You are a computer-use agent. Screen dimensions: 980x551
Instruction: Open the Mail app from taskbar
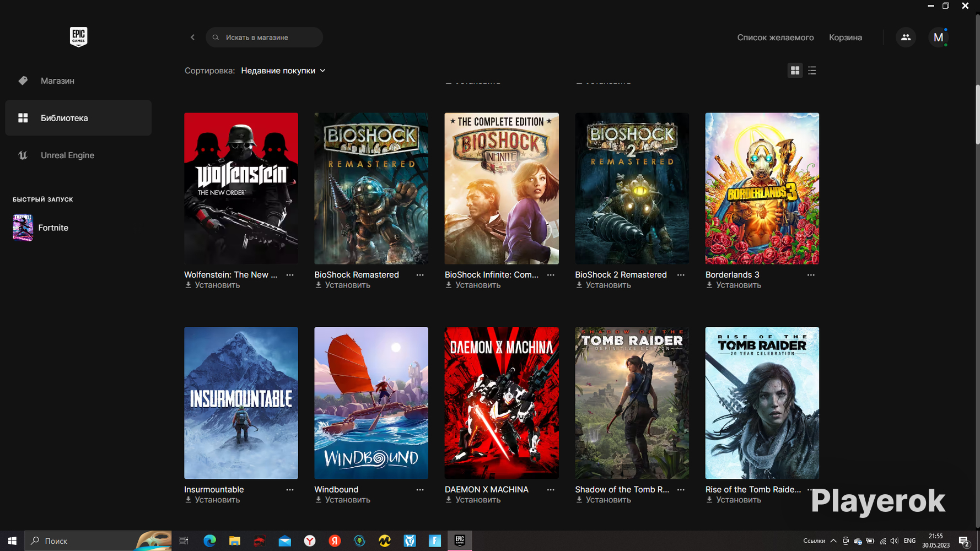[284, 541]
